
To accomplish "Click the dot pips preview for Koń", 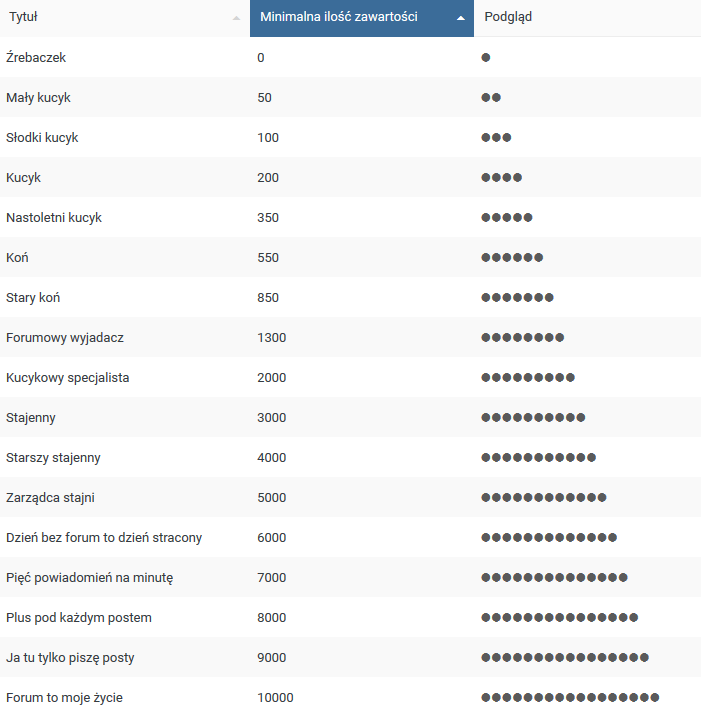I will coord(512,258).
